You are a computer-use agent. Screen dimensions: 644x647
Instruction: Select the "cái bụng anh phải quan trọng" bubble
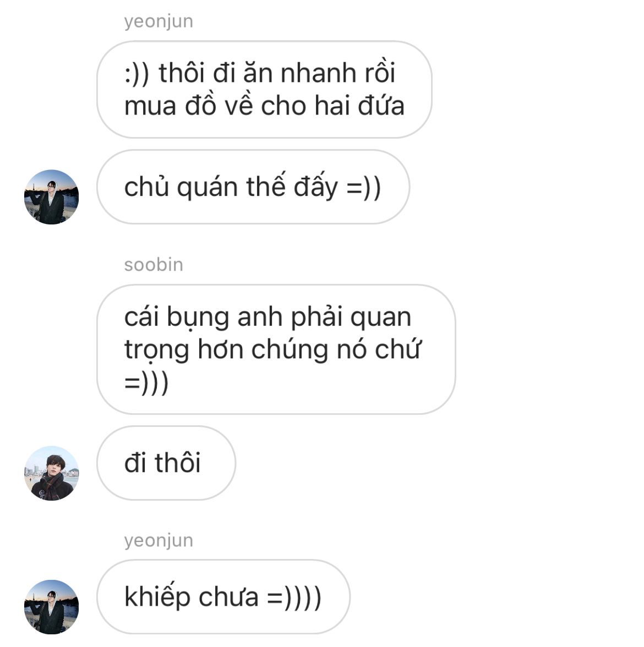[x=276, y=349]
